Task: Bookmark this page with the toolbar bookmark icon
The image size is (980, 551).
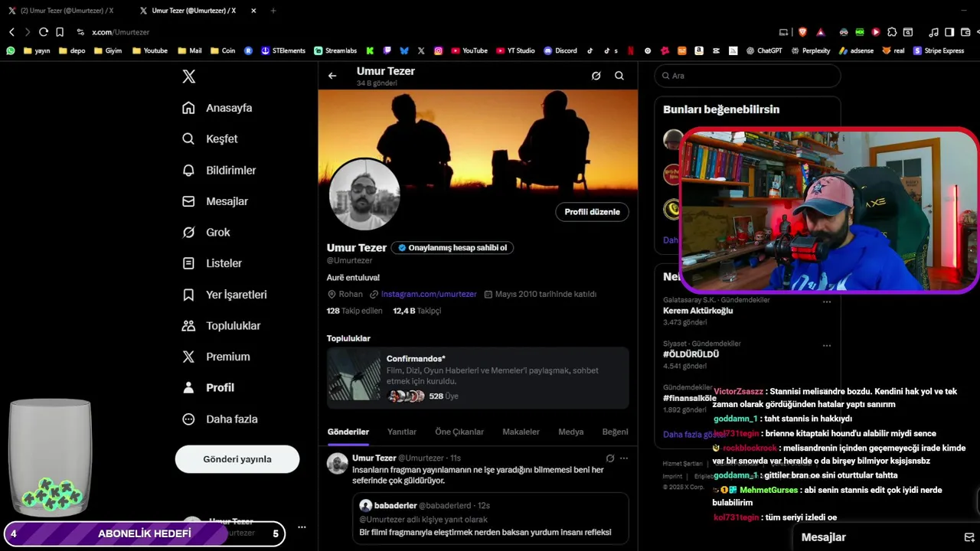Action: coord(60,32)
